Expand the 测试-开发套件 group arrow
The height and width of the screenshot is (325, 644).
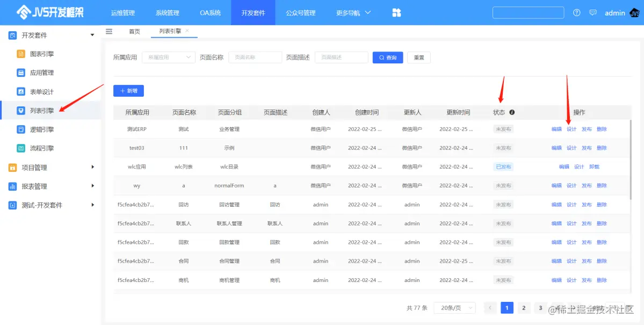click(92, 205)
